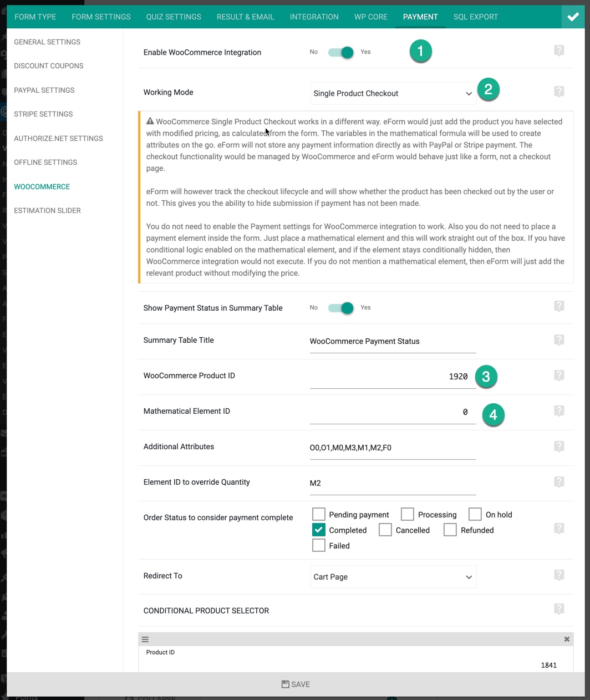590x700 pixels.
Task: Toggle Enable WooCommerce Integration switch
Action: pyautogui.click(x=340, y=52)
